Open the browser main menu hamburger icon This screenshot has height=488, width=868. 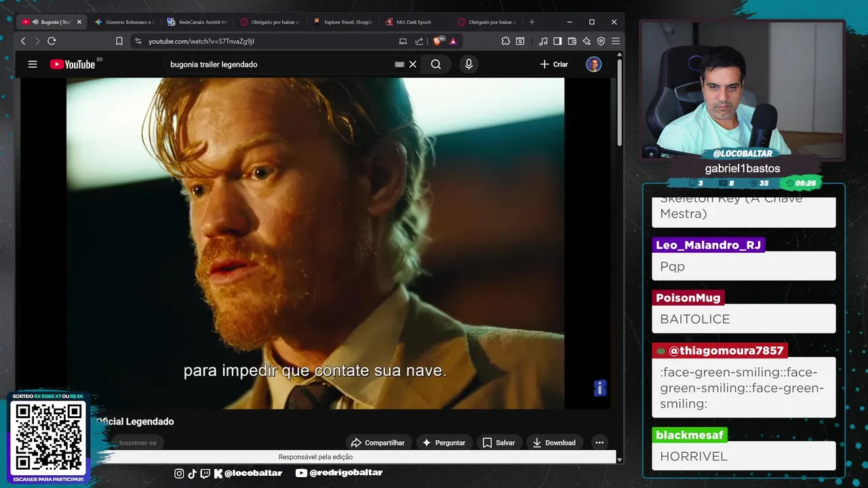pos(616,41)
